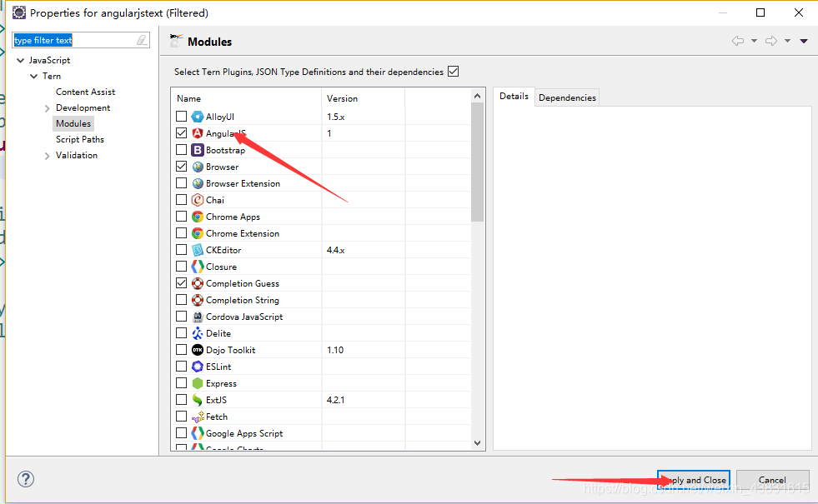Open back history dropdown arrow
The width and height of the screenshot is (818, 504).
tap(754, 41)
